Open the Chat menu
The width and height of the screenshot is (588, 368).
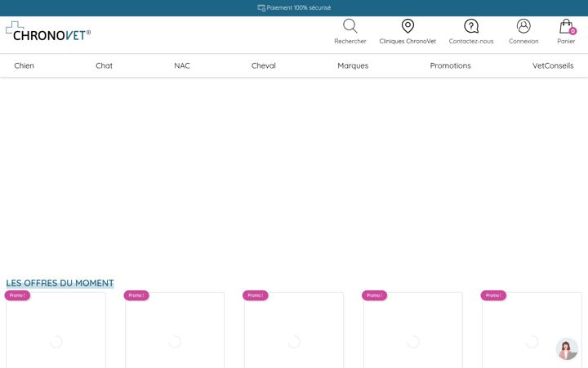(x=104, y=65)
